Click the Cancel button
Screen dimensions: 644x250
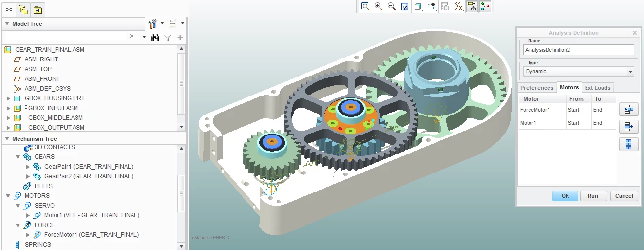[624, 196]
